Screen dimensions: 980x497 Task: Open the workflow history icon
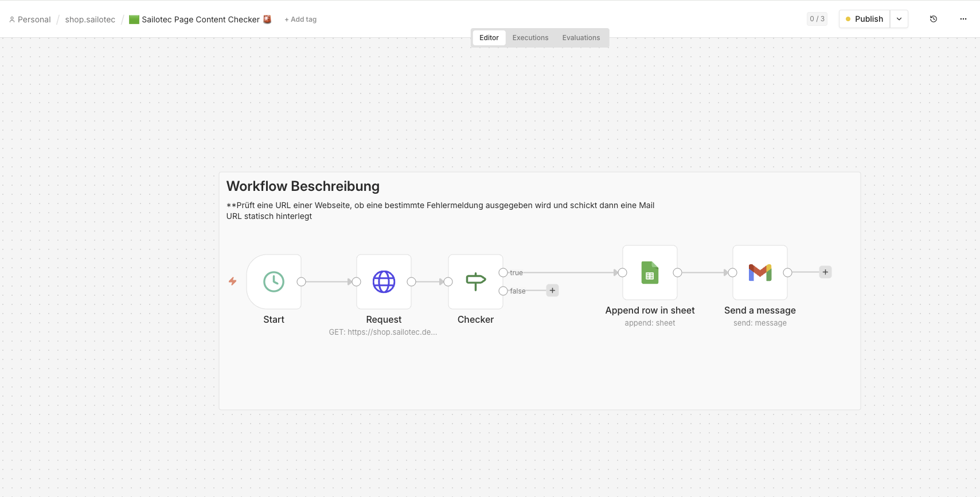[x=934, y=19]
